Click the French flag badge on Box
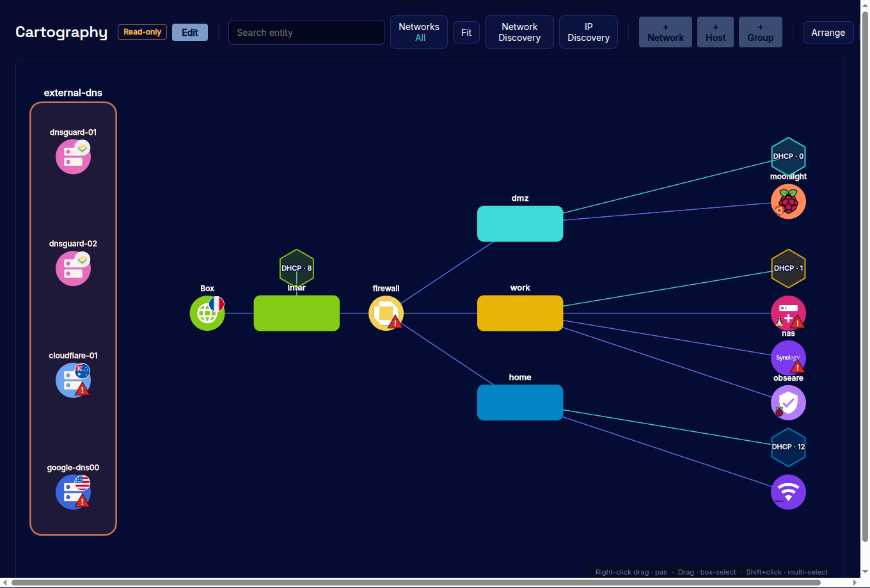Screen dimensions: 870x588 216,304
